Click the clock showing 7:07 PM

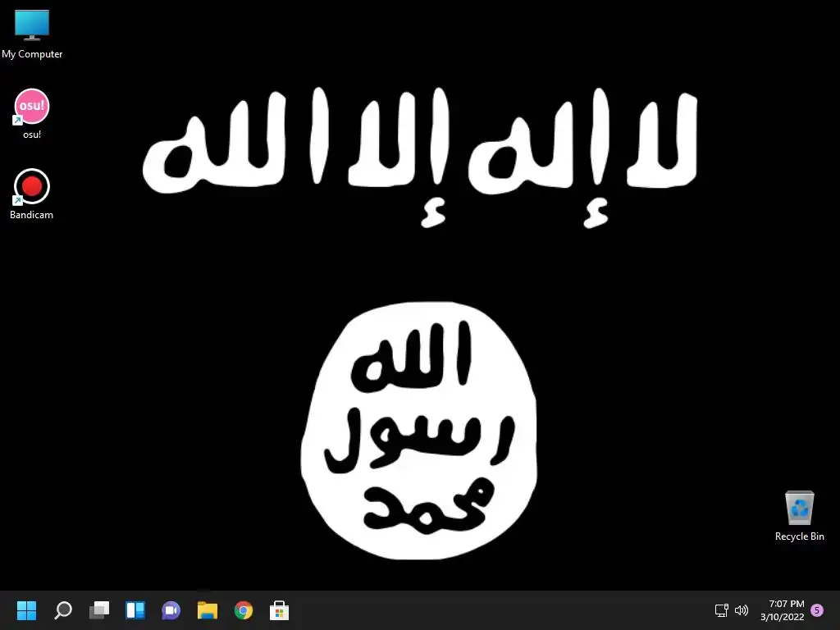pos(787,604)
